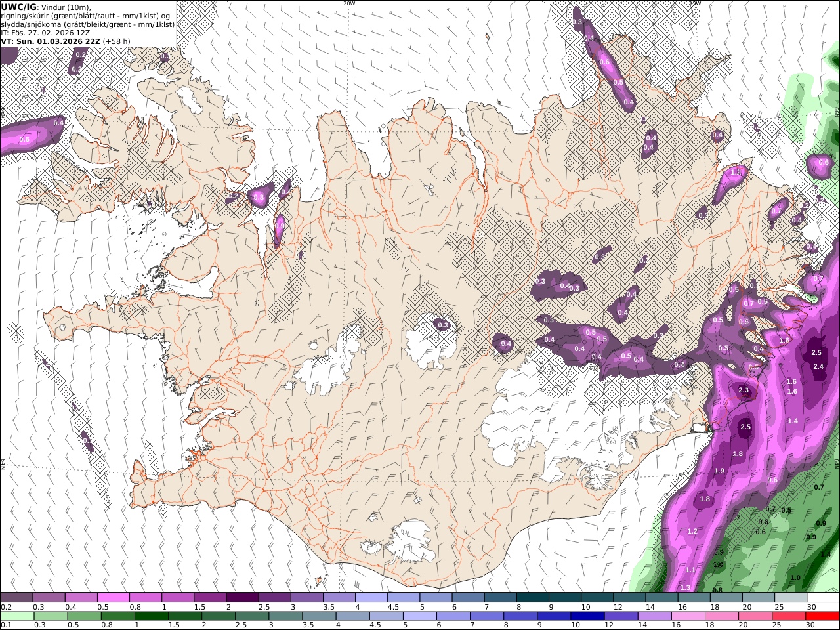Pick upper legend swatch between 6 and 7
Viewport: 840px width, 630px height.
tap(467, 598)
